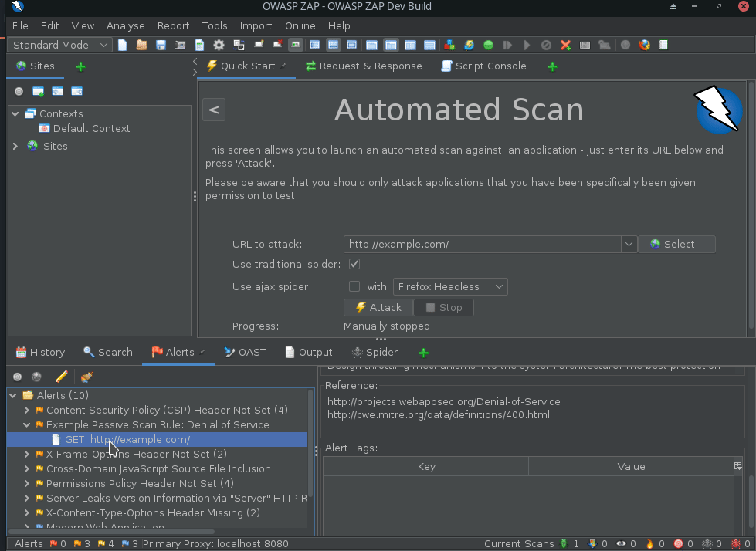Click the back arrow button on Automated Scan

pos(214,110)
